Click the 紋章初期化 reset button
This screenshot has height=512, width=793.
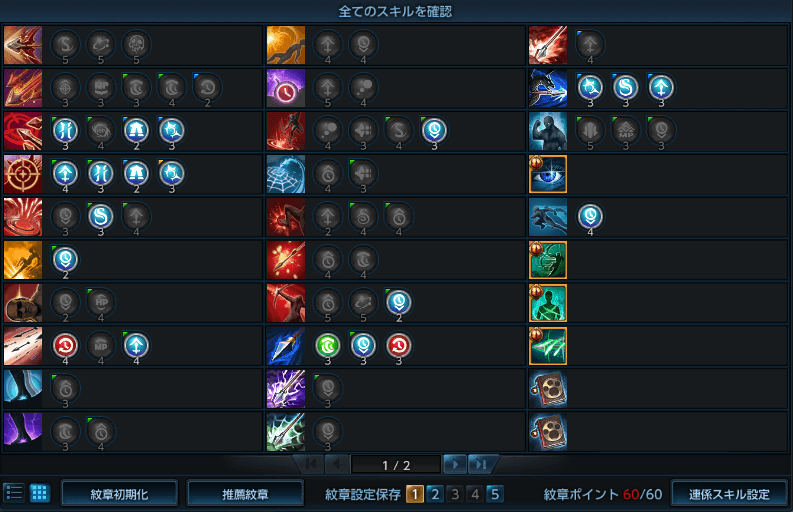coord(119,493)
